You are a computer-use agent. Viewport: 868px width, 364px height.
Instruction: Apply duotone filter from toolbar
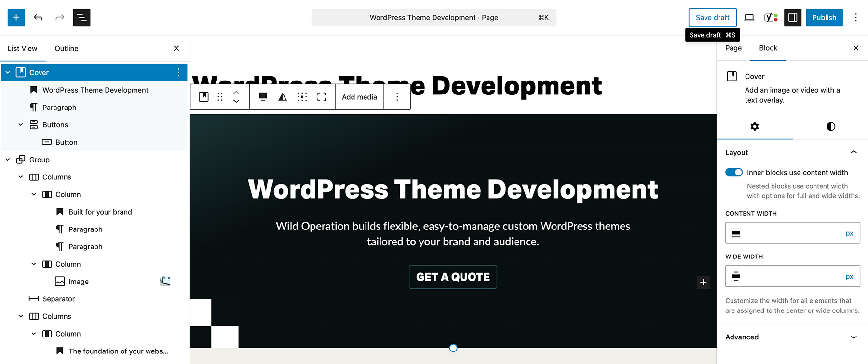[283, 97]
